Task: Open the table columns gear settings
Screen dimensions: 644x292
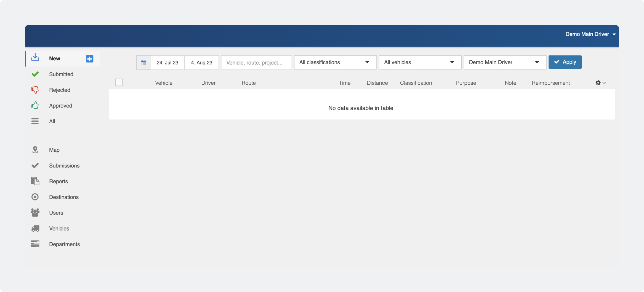Action: point(598,83)
